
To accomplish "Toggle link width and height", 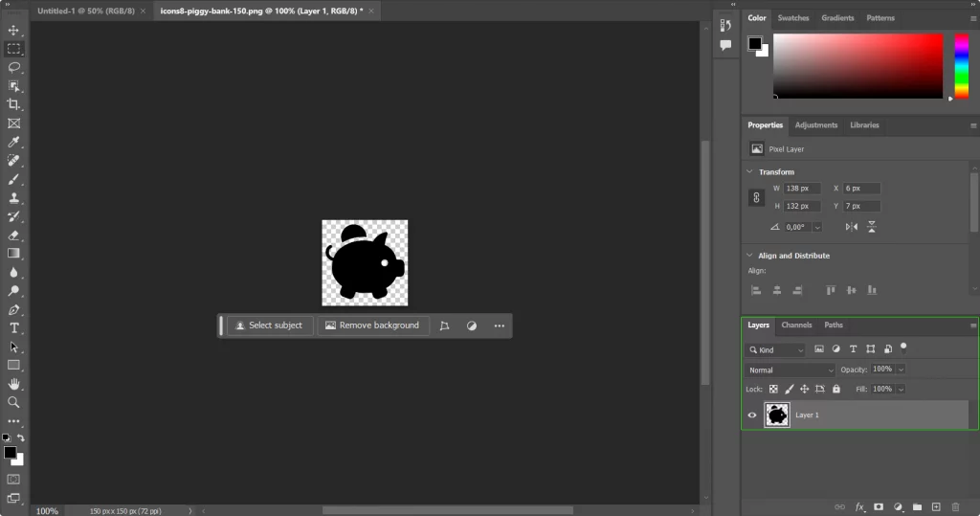I will (756, 197).
